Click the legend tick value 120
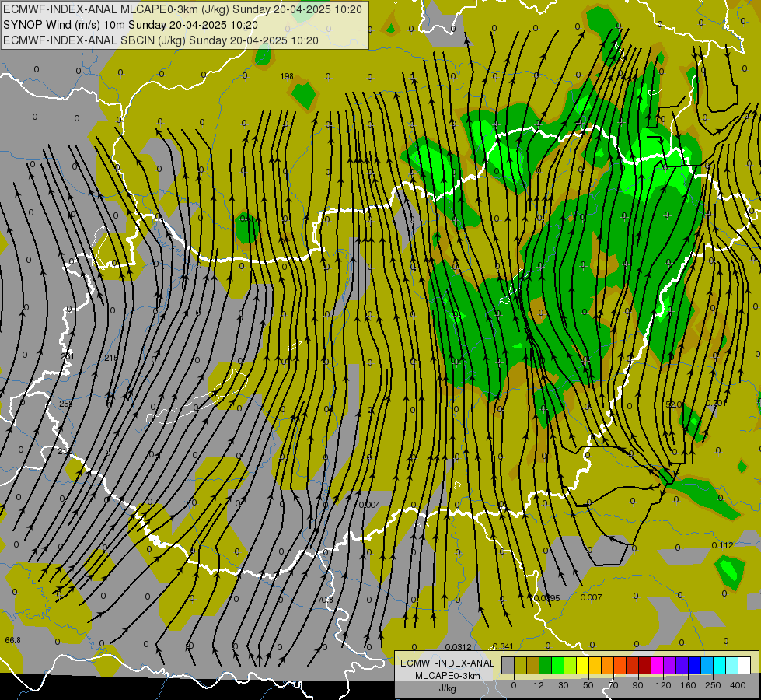Screen dimensions: 761x700 tap(663, 685)
